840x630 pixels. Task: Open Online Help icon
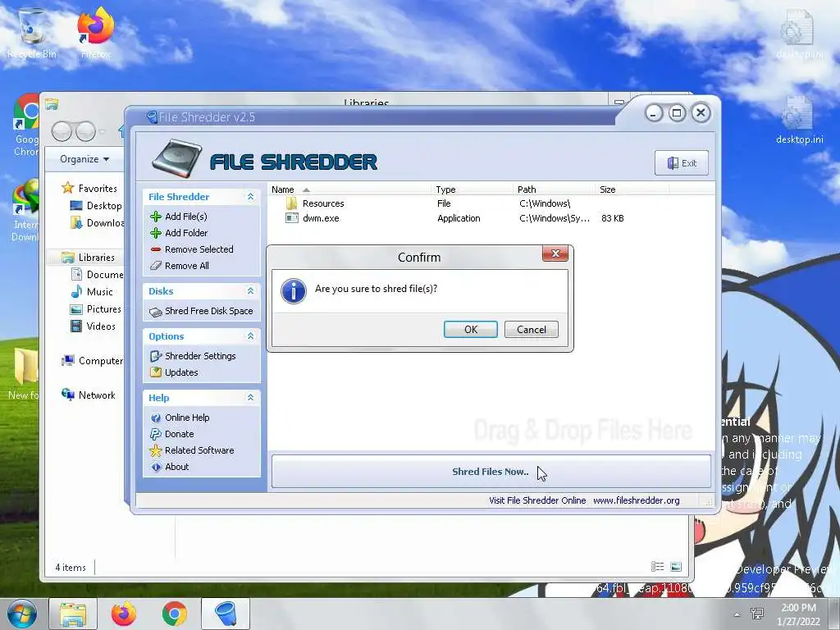156,418
